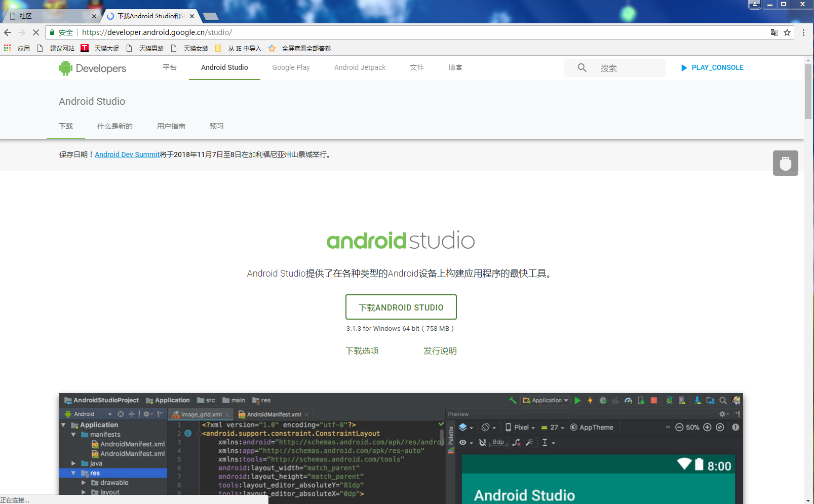Click the Android Developers logo
Image resolution: width=814 pixels, height=504 pixels.
92,68
